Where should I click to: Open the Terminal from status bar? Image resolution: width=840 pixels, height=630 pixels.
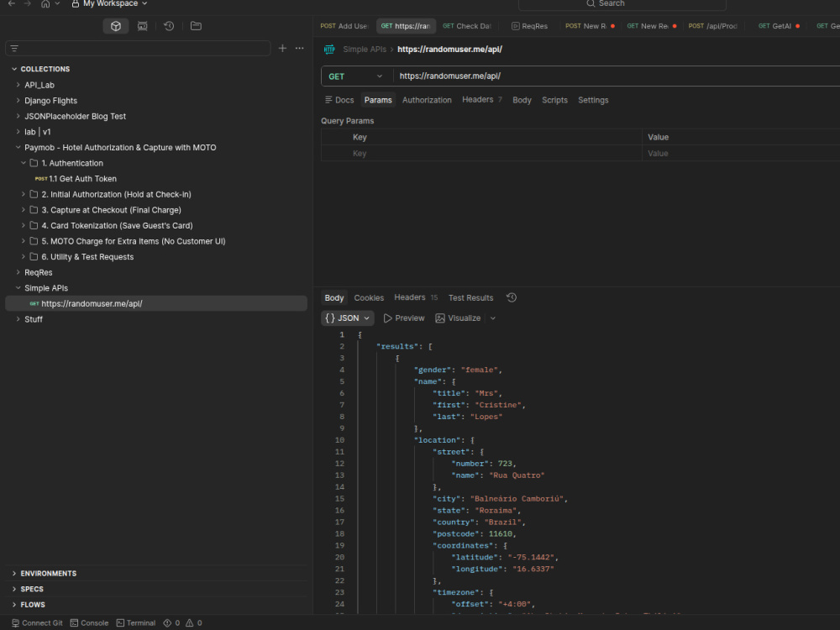[x=136, y=623]
